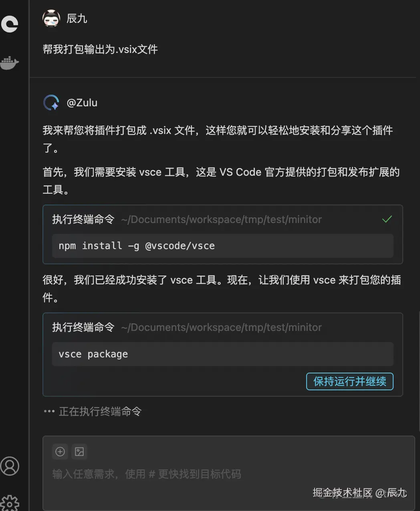420x511 pixels.
Task: Open the Manage gear icon
Action: point(10,503)
